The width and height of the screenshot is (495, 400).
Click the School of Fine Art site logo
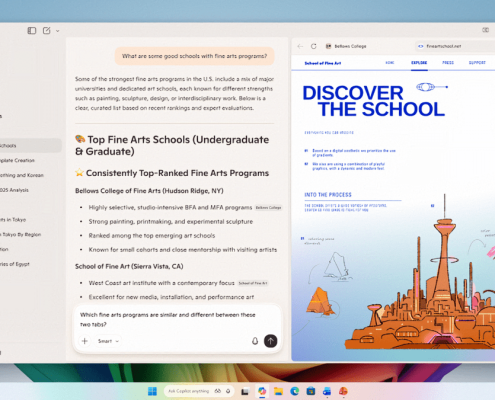[323, 63]
